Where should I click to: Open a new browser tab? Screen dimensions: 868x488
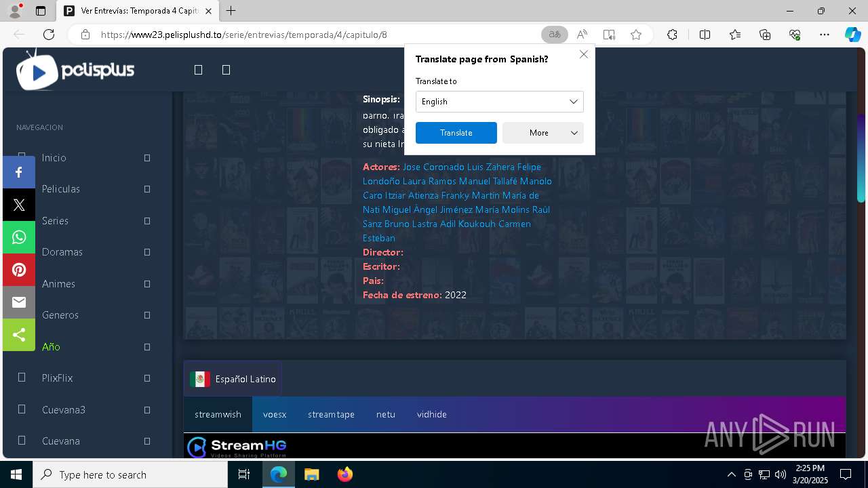coord(231,11)
